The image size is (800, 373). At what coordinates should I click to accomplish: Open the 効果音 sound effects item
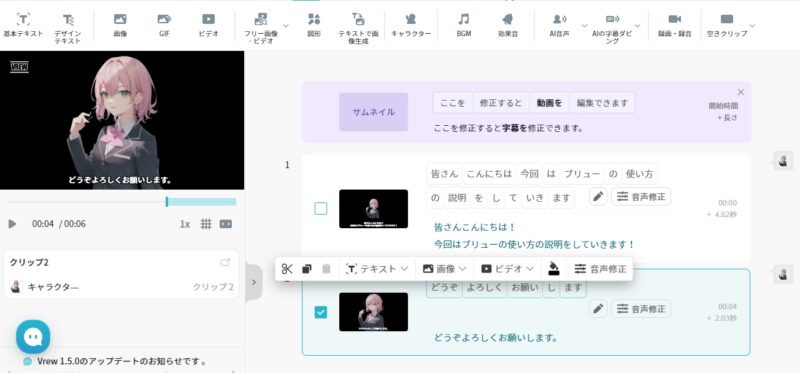[x=508, y=26]
